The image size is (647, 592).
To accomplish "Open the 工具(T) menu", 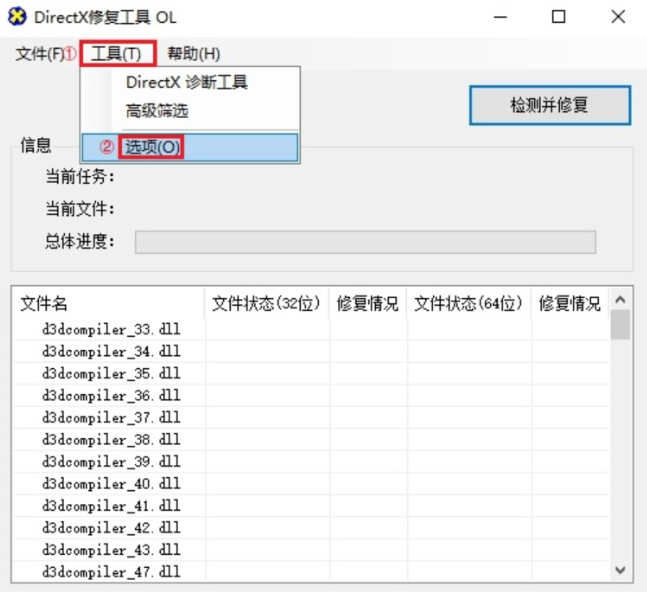I will point(116,54).
